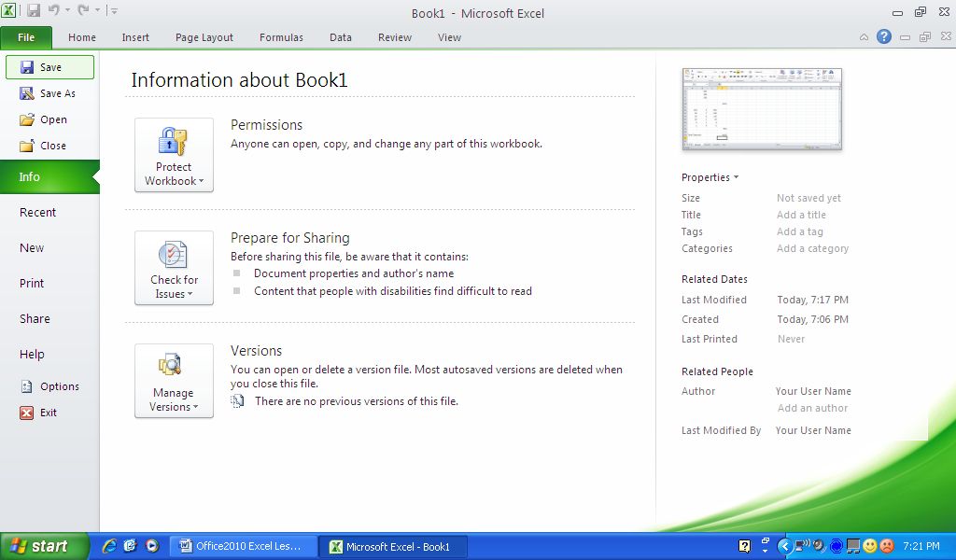Open the Share section
Screen dimensions: 956x560
pos(35,318)
